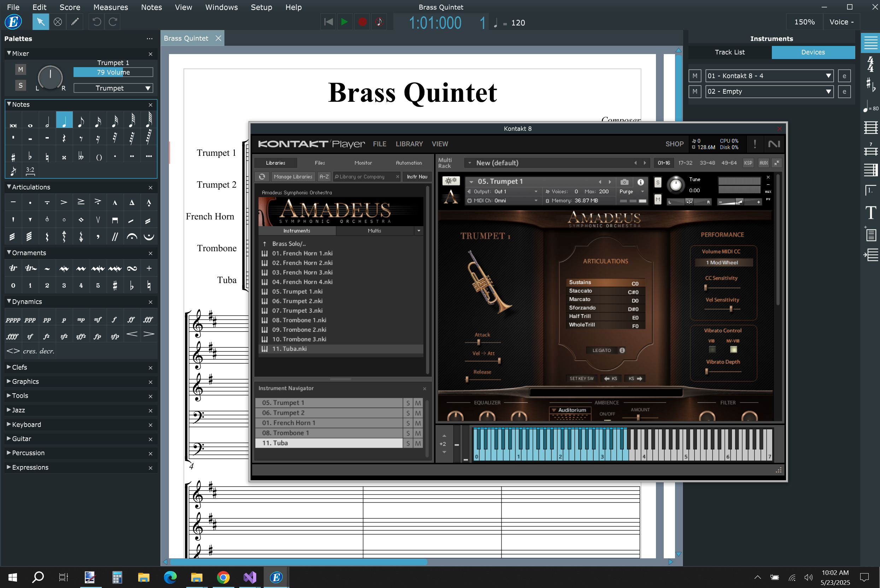Screen dimensions: 880x588
Task: Click the Purge button in Kontakt
Action: (x=626, y=191)
